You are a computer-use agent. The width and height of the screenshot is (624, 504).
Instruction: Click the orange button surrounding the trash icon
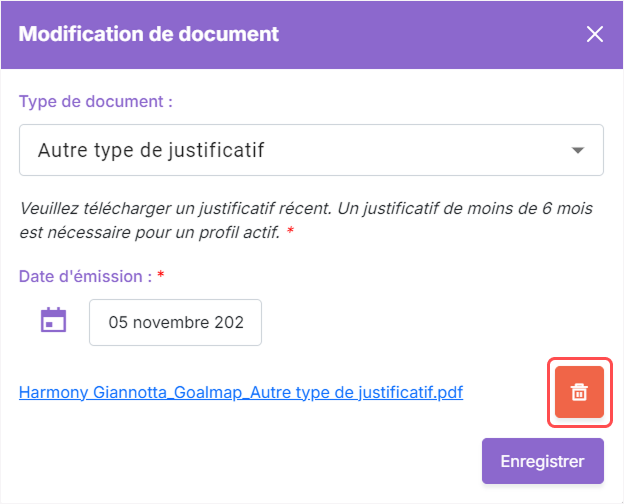pos(579,392)
